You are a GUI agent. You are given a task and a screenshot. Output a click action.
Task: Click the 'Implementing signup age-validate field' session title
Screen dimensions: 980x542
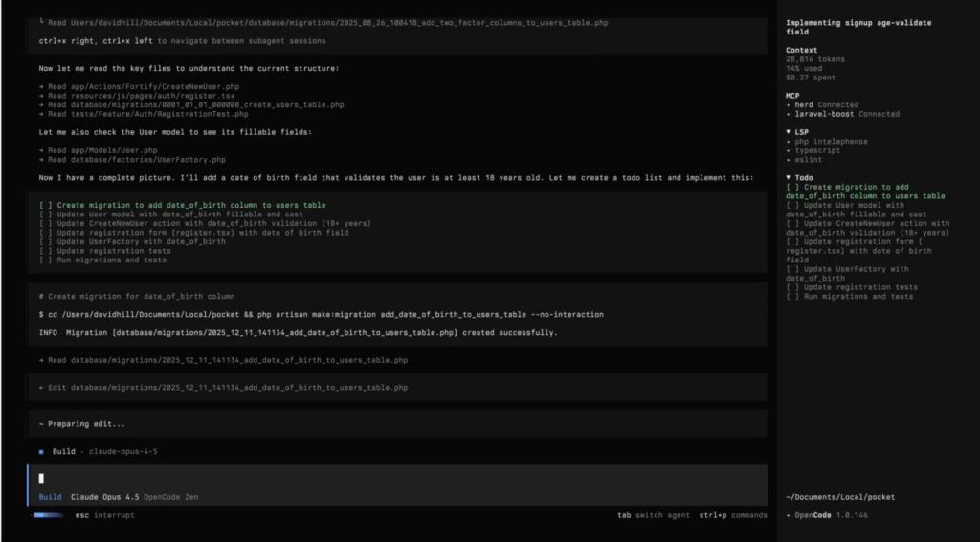(858, 27)
